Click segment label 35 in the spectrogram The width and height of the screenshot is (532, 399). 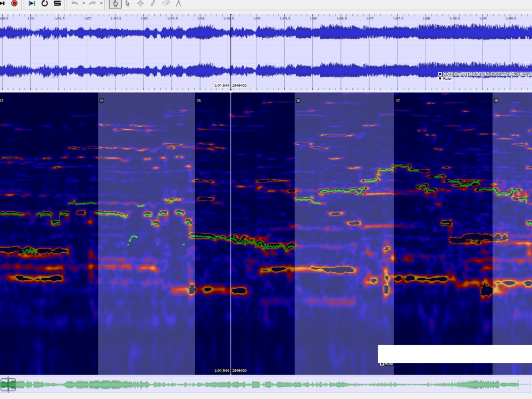tap(198, 101)
